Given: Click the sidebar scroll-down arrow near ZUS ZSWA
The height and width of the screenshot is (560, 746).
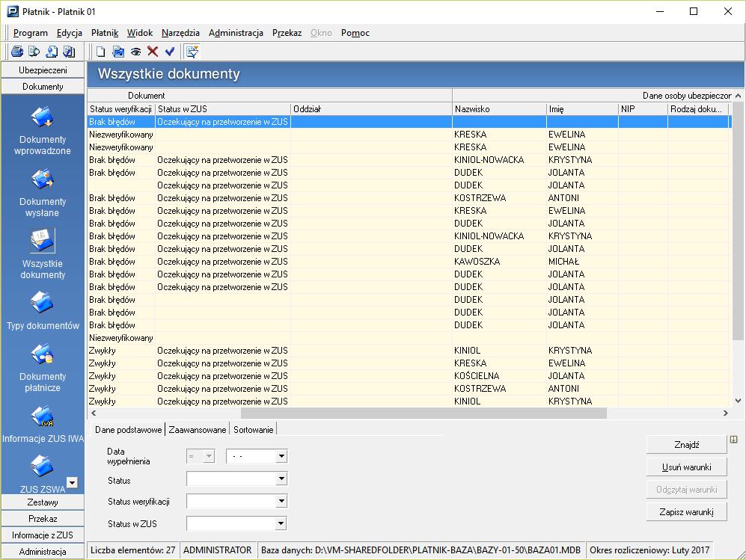Looking at the screenshot, I should tap(72, 482).
